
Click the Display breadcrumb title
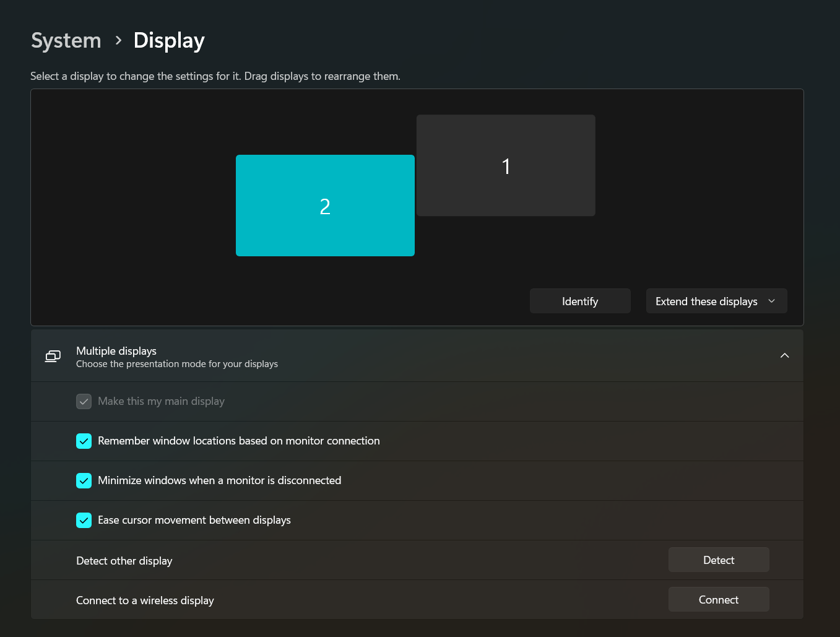point(169,40)
